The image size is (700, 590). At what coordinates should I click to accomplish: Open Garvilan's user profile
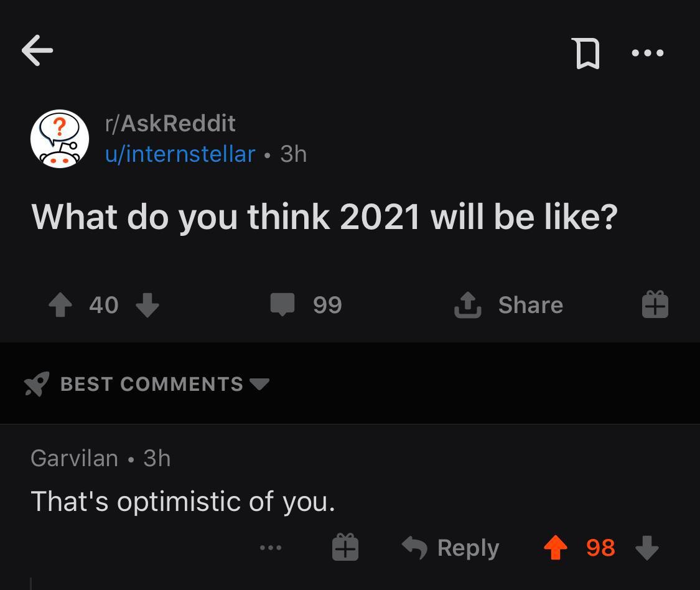(x=74, y=458)
